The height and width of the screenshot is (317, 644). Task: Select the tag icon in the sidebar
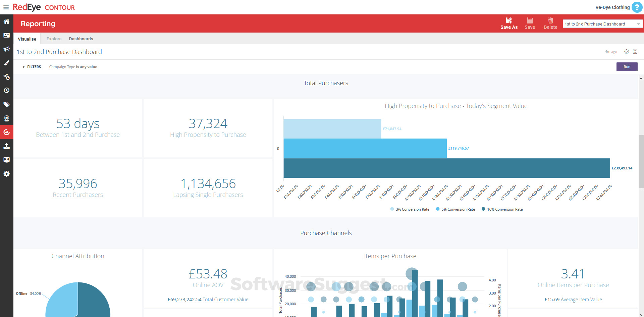tap(6, 104)
